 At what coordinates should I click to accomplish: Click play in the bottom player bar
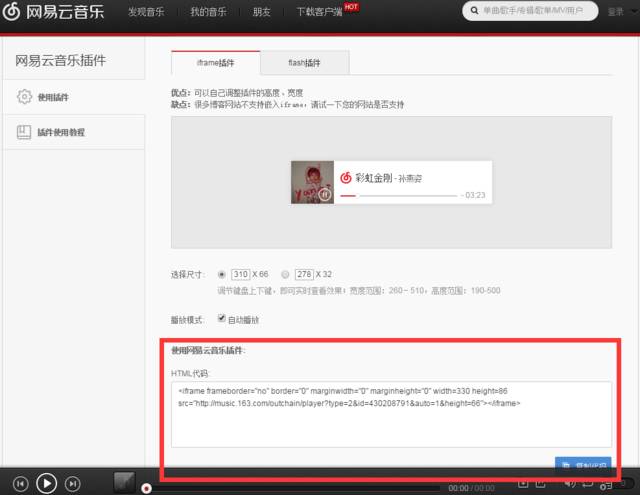[47, 484]
